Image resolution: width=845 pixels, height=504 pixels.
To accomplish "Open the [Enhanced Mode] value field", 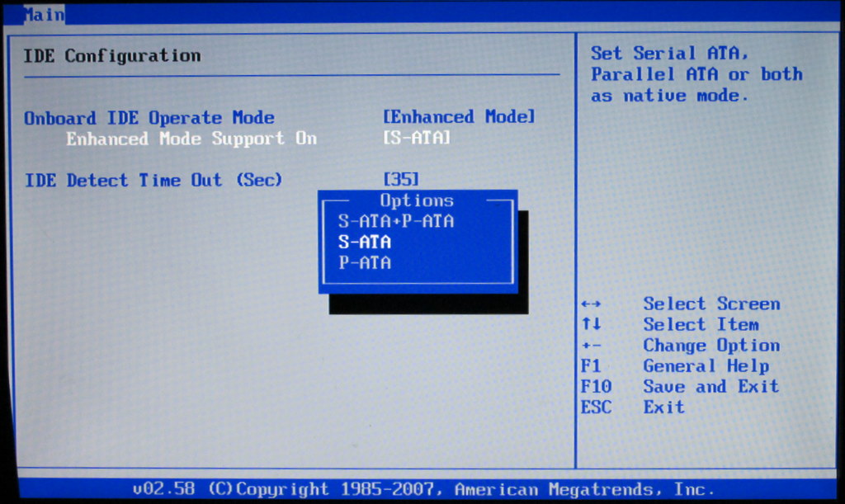I will pos(459,117).
